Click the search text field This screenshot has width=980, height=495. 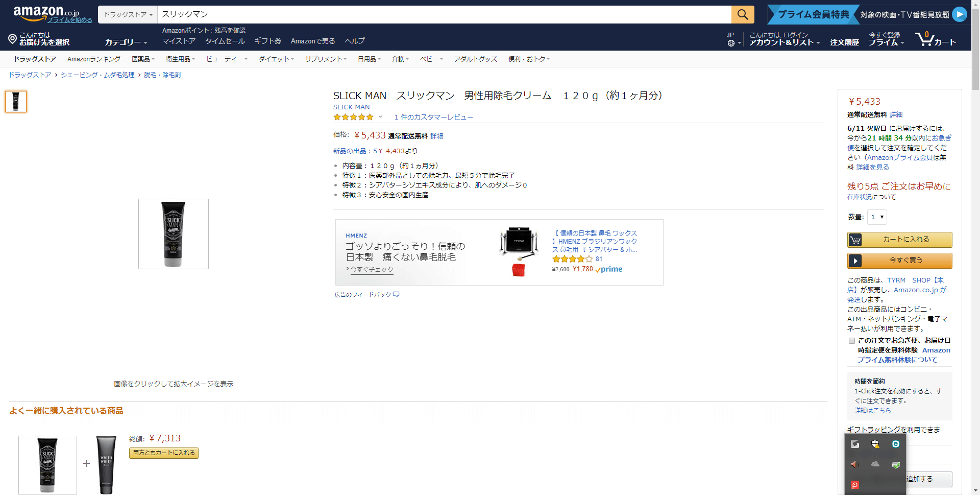point(444,14)
